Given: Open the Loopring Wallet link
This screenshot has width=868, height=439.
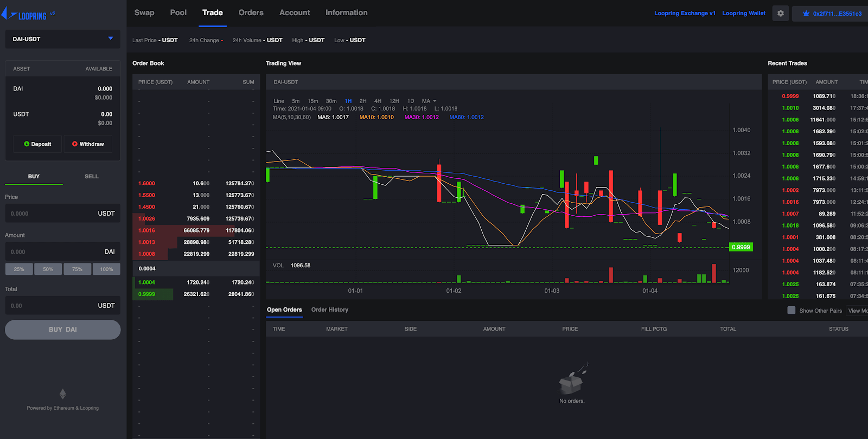Looking at the screenshot, I should pyautogui.click(x=744, y=14).
